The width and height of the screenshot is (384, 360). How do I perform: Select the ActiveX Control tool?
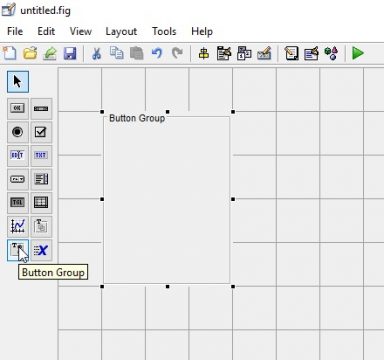pyautogui.click(x=41, y=250)
